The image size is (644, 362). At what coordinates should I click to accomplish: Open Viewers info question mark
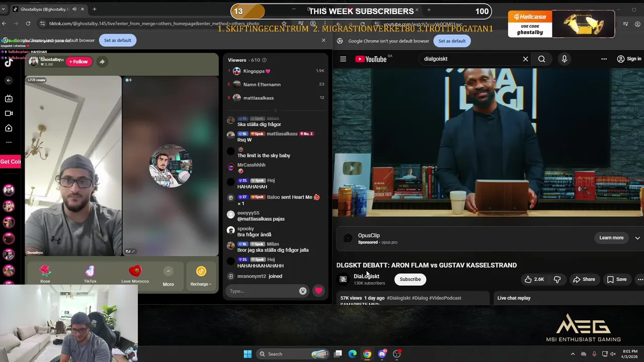[264, 60]
